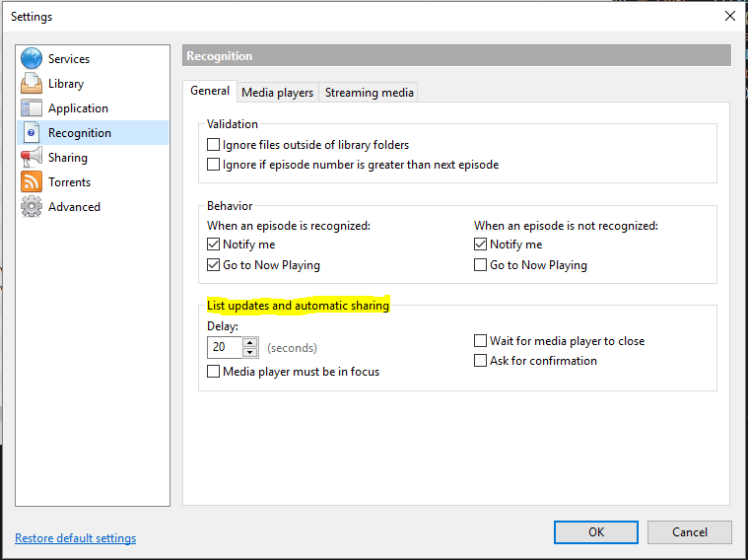Open the Streaming media tab

370,93
